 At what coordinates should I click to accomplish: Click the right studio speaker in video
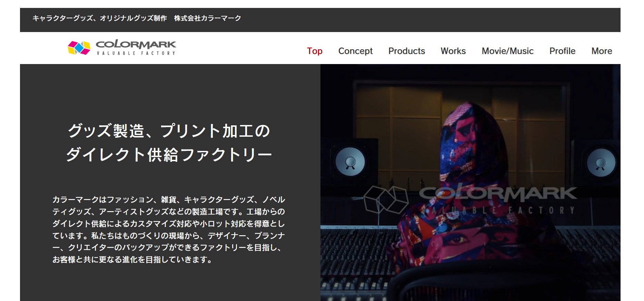coord(601,163)
